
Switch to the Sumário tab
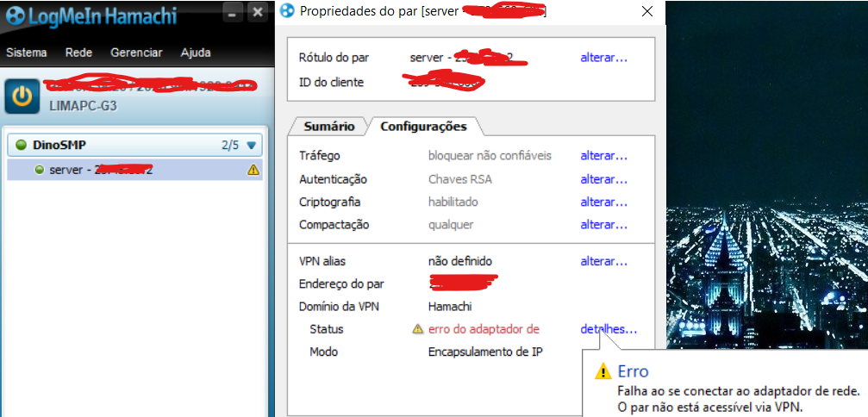click(328, 126)
